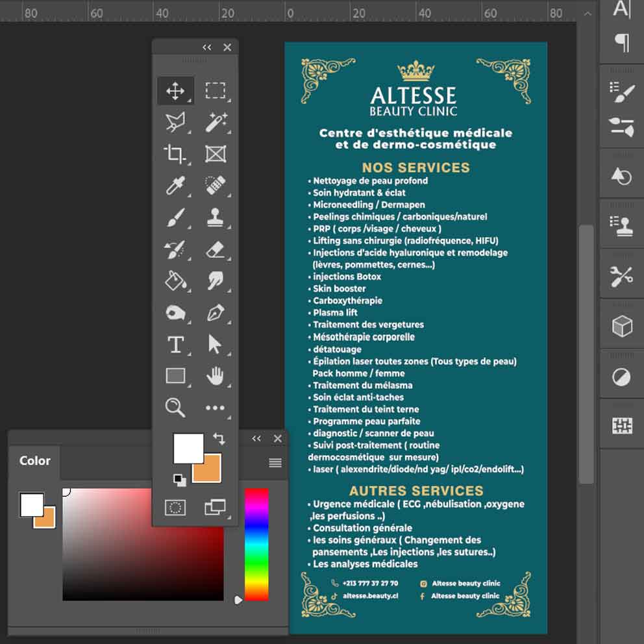Open the Edit Toolbar three-dots button
The image size is (644, 644).
215,408
